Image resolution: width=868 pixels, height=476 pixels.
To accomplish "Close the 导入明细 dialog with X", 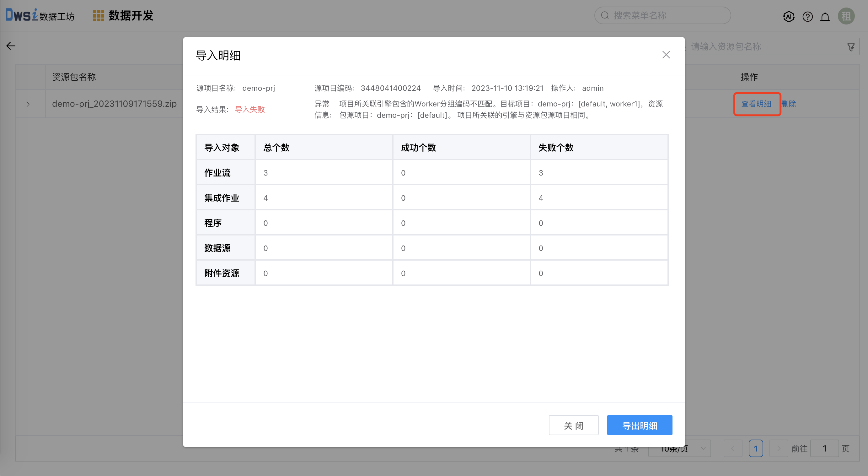I will (x=666, y=55).
